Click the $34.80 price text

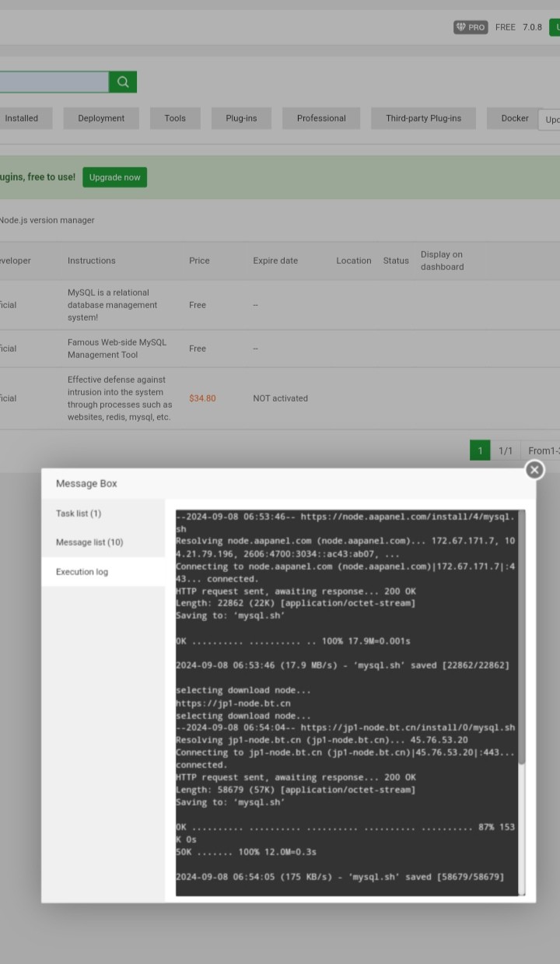pos(202,398)
